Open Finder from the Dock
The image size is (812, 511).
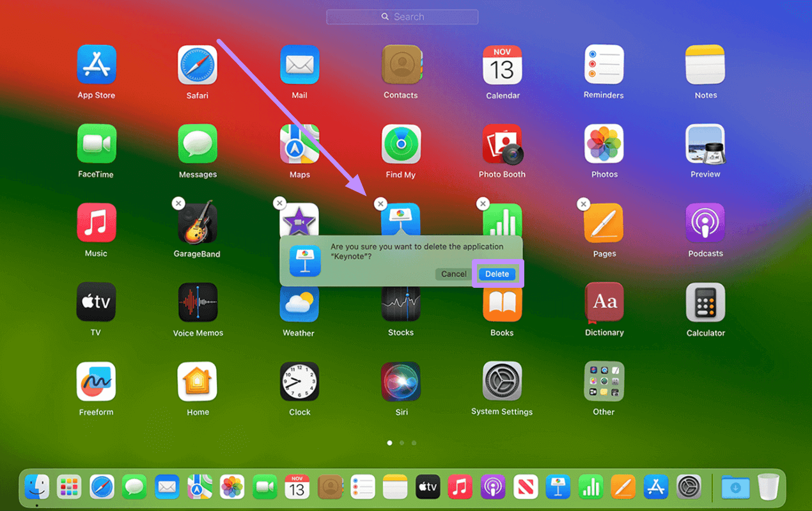(37, 487)
